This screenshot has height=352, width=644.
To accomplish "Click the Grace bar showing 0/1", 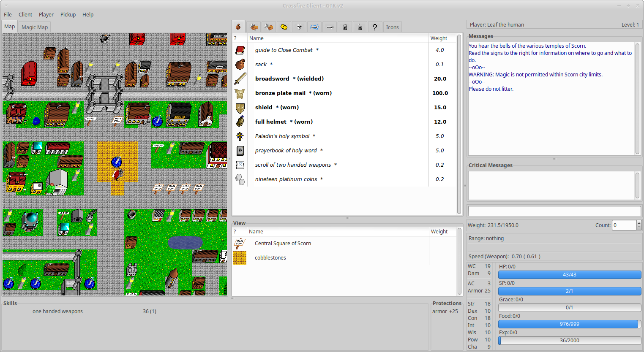I will 570,307.
